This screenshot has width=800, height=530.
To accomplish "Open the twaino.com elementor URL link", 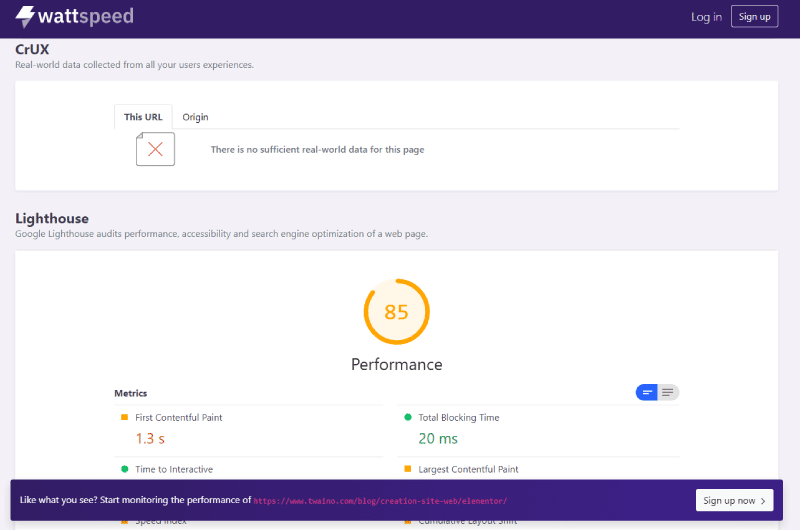I will (380, 501).
